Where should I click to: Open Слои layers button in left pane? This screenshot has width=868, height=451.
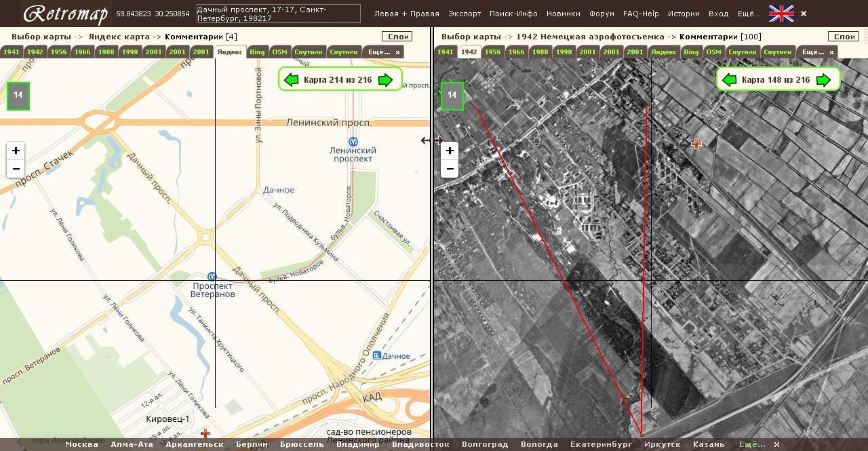[x=397, y=37]
